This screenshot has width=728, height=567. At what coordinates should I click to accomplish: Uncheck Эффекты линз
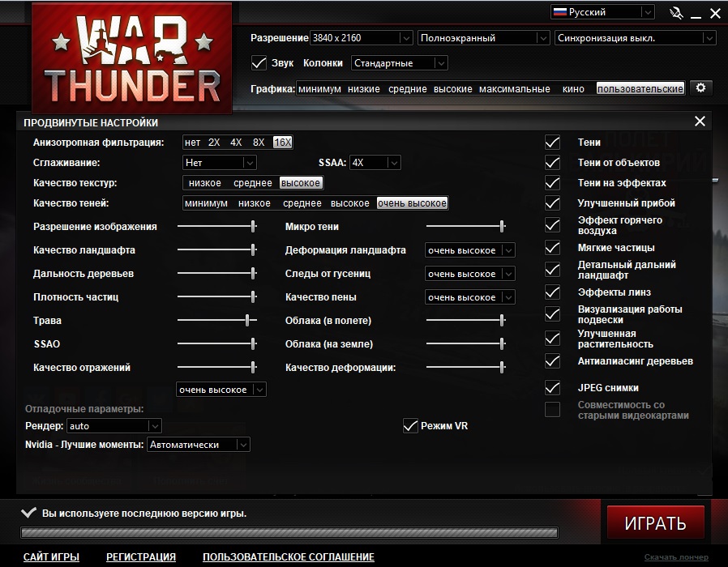coord(552,292)
